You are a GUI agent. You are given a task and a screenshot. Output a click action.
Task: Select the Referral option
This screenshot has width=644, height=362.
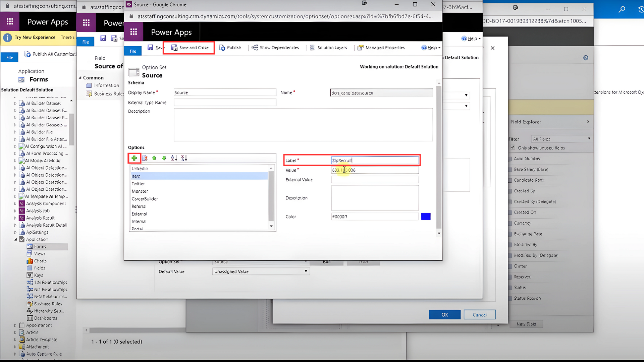199,206
